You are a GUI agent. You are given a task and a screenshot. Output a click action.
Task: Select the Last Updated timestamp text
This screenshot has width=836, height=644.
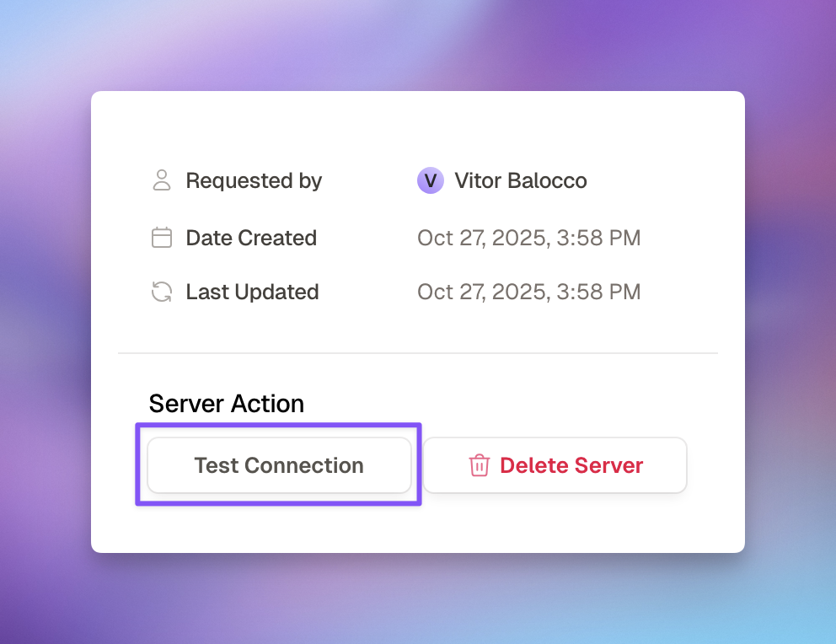pyautogui.click(x=528, y=292)
